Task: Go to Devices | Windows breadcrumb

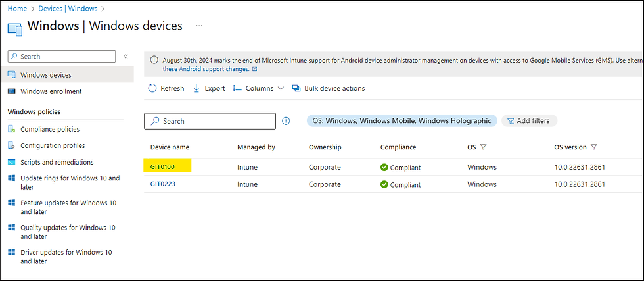Action: coord(68,9)
